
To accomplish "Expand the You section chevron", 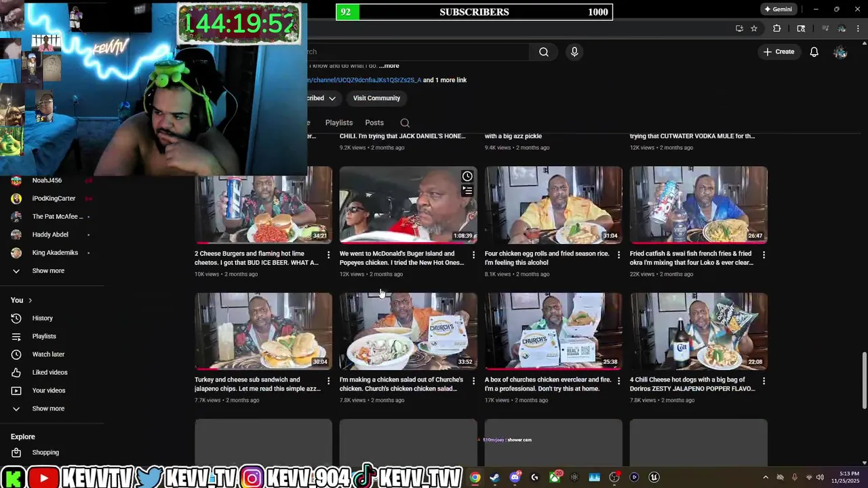I will 30,300.
